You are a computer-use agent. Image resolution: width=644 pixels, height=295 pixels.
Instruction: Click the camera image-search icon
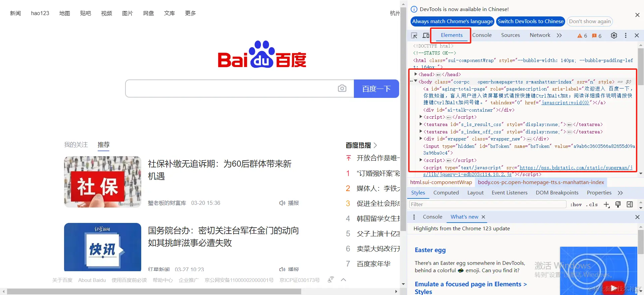point(342,88)
